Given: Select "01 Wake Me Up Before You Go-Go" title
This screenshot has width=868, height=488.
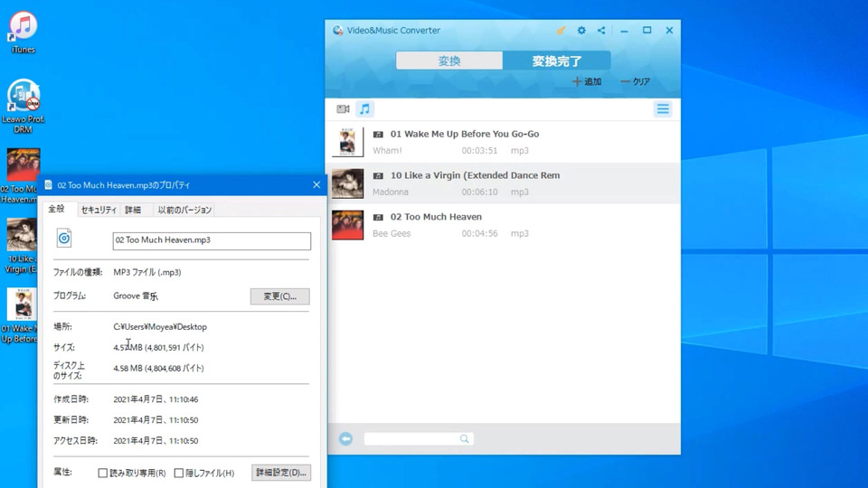Looking at the screenshot, I should [465, 134].
